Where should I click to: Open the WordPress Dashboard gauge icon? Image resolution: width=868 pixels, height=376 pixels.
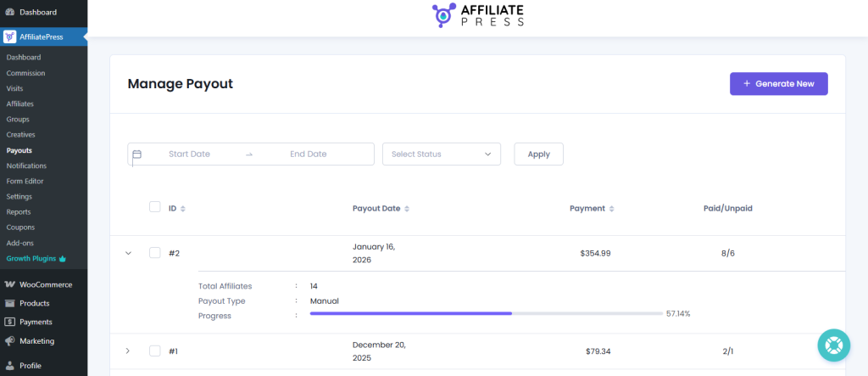[10, 12]
